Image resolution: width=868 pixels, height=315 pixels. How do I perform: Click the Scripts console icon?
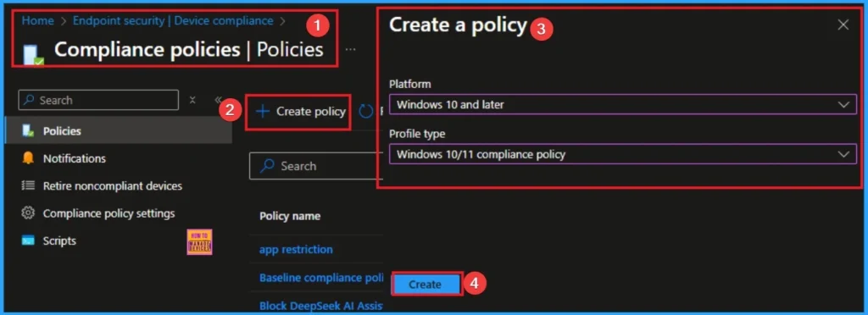[x=28, y=240]
